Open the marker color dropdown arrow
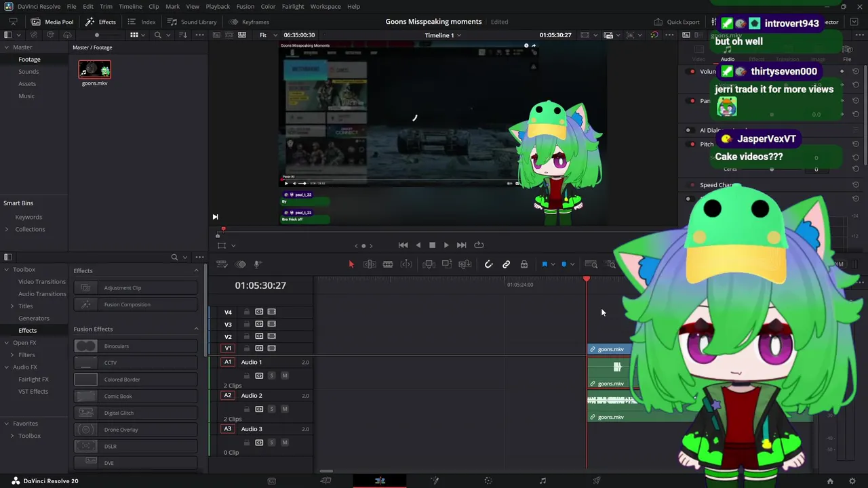The height and width of the screenshot is (488, 868). pyautogui.click(x=572, y=264)
